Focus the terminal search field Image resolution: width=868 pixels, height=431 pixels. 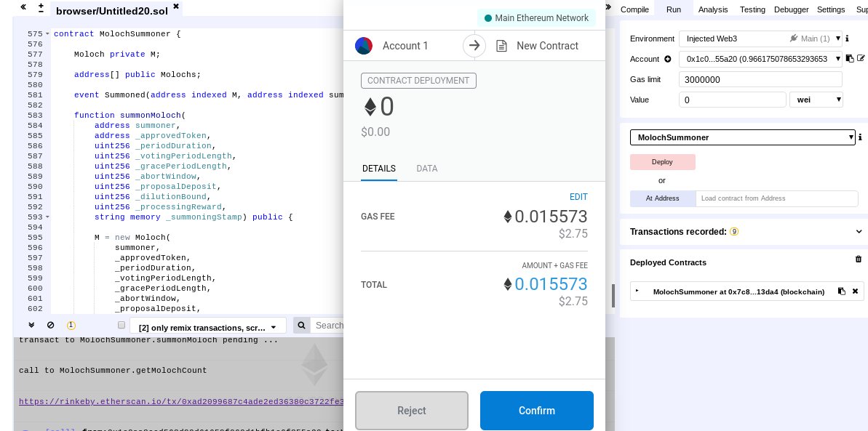click(327, 326)
